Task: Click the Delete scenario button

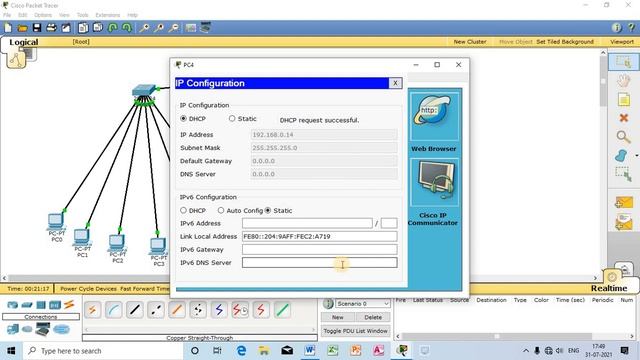Action: [x=373, y=317]
